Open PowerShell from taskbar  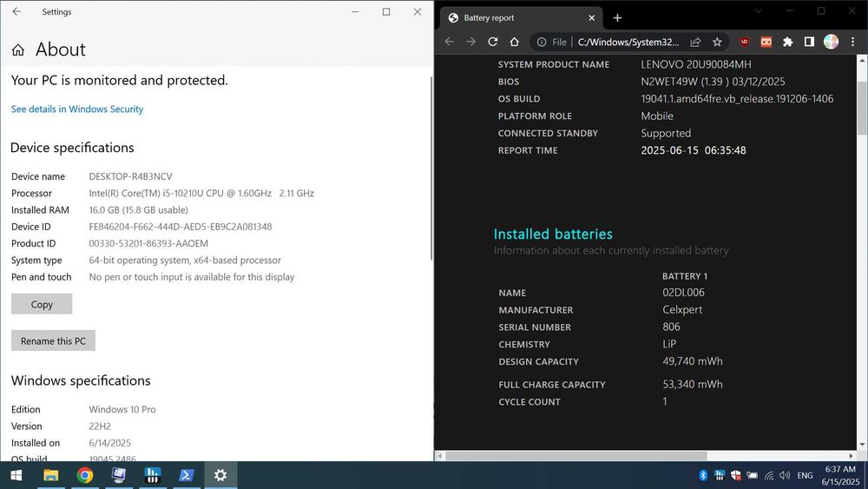[x=187, y=475]
